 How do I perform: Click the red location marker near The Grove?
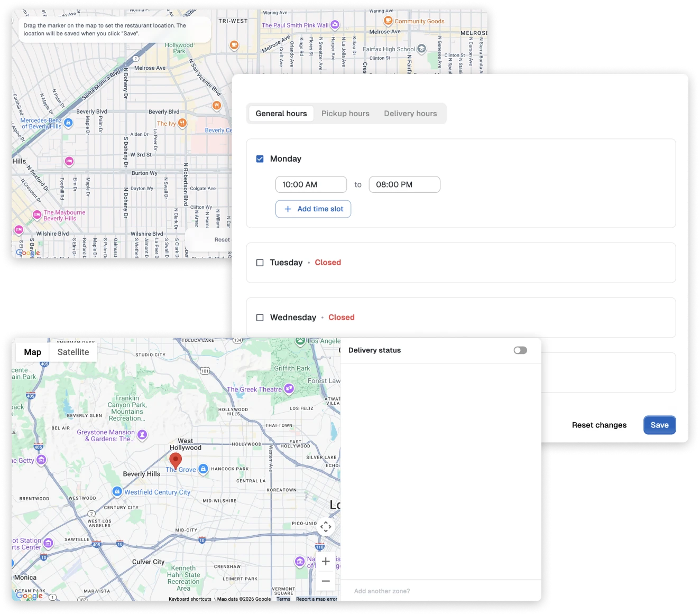click(x=176, y=460)
